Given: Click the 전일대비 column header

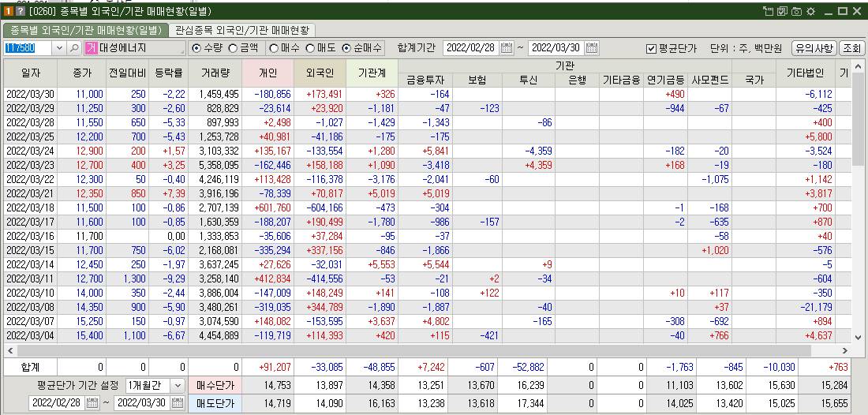Looking at the screenshot, I should pyautogui.click(x=127, y=73).
